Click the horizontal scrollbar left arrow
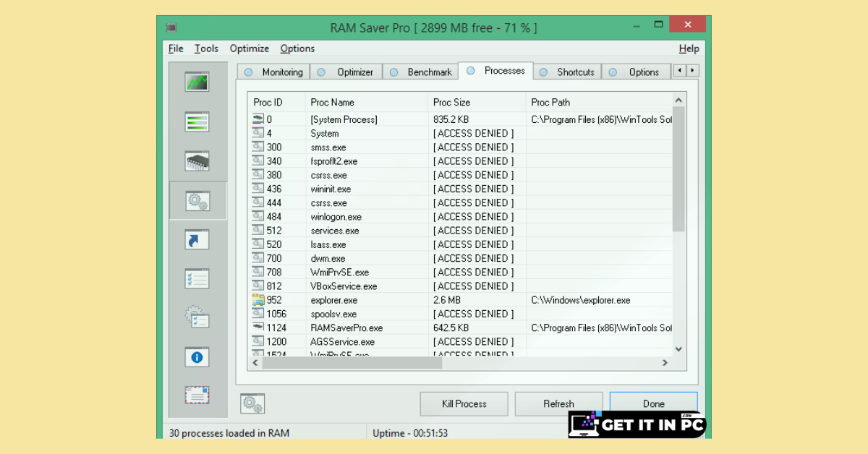Viewport: 868px width, 454px height. click(x=255, y=363)
